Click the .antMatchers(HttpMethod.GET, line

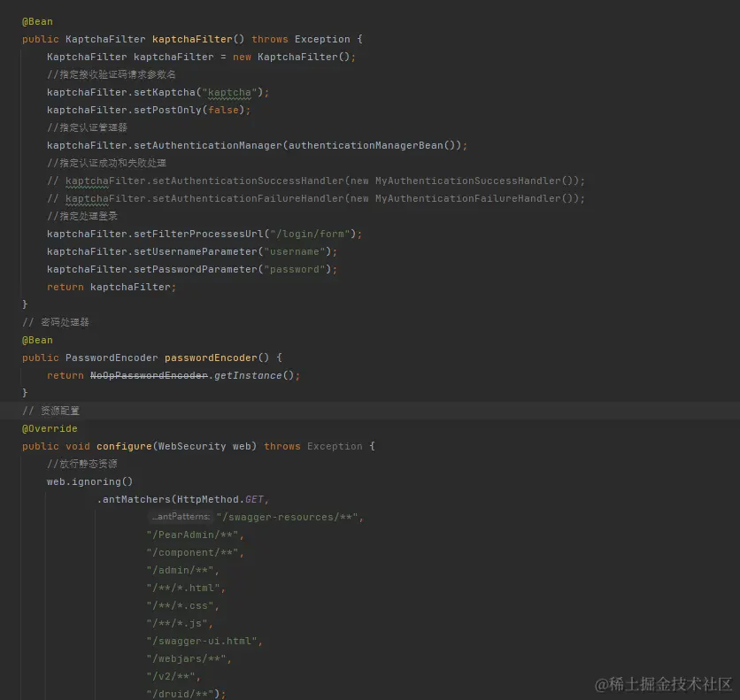pos(182,499)
